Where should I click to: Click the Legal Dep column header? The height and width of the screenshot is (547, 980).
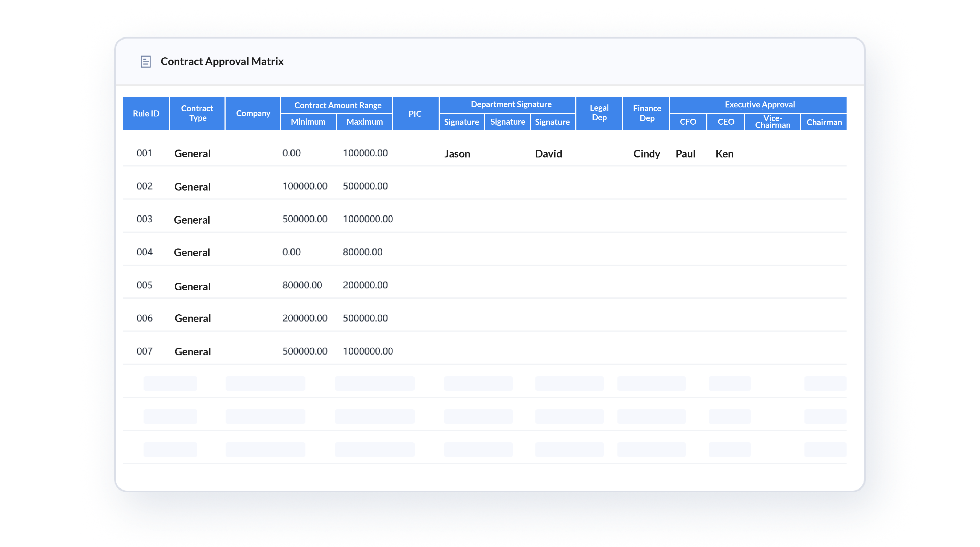(598, 112)
